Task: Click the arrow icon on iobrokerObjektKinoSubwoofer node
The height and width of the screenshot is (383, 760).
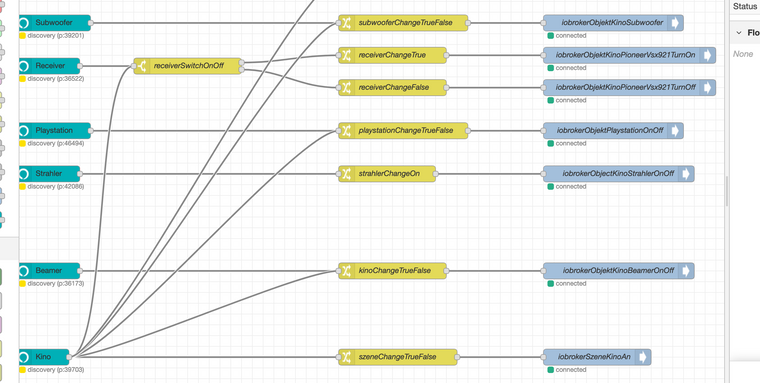Action: pyautogui.click(x=675, y=23)
